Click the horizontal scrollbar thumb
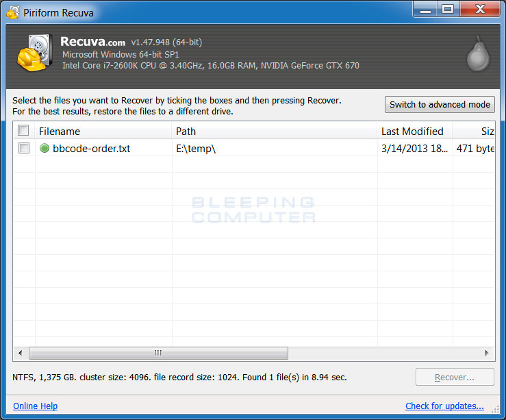The width and height of the screenshot is (506, 420). [x=158, y=353]
